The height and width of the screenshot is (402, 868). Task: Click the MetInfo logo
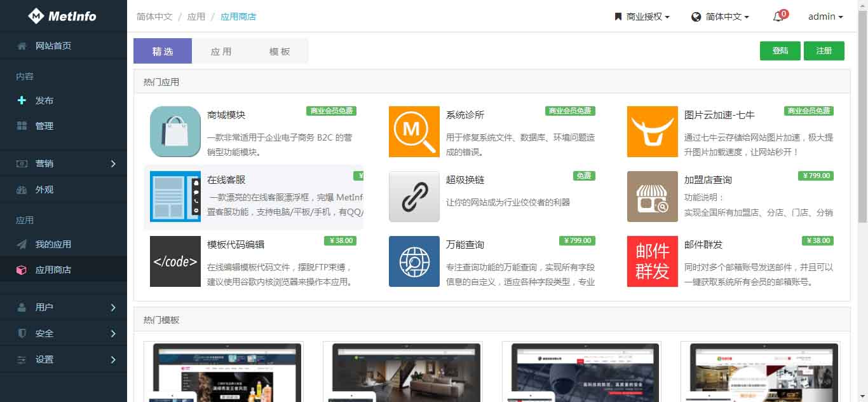pyautogui.click(x=63, y=17)
